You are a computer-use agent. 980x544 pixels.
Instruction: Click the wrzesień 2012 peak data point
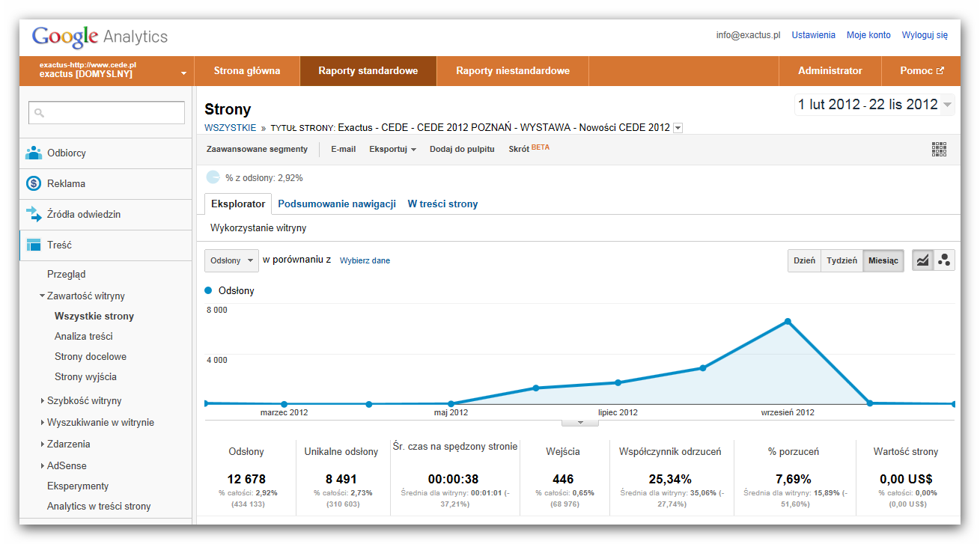tap(788, 322)
